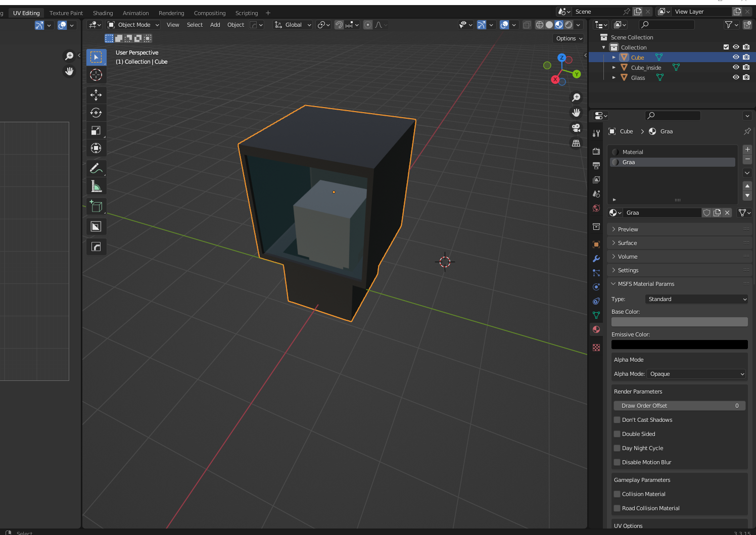This screenshot has width=756, height=535.
Task: Enable the Don't Cast Shadows checkbox
Action: (x=617, y=420)
